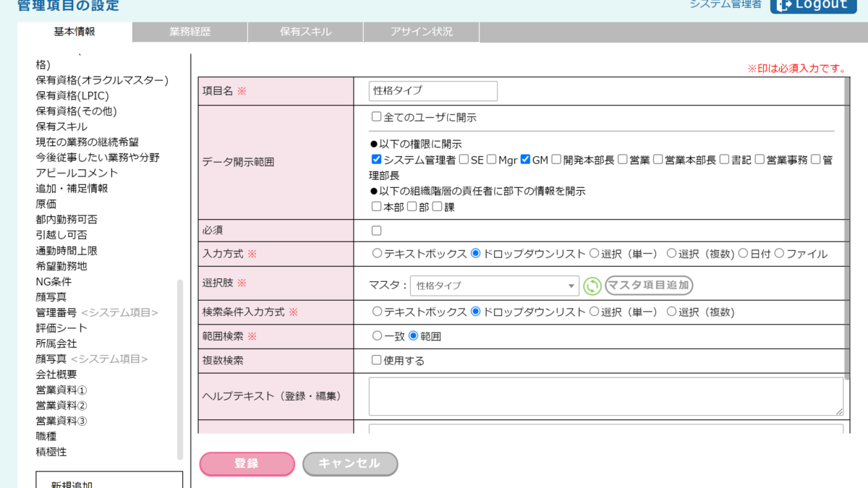
Task: Click the Logout button icon
Action: pyautogui.click(x=783, y=4)
